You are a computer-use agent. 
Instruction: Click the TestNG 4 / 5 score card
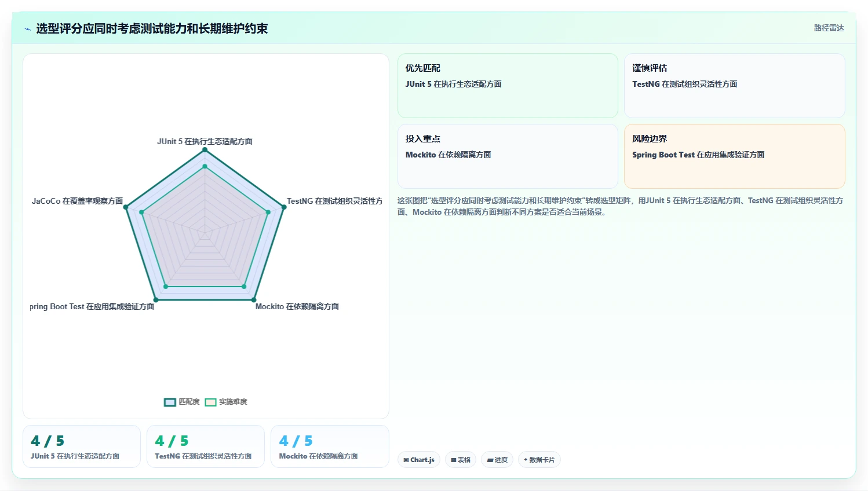click(206, 446)
